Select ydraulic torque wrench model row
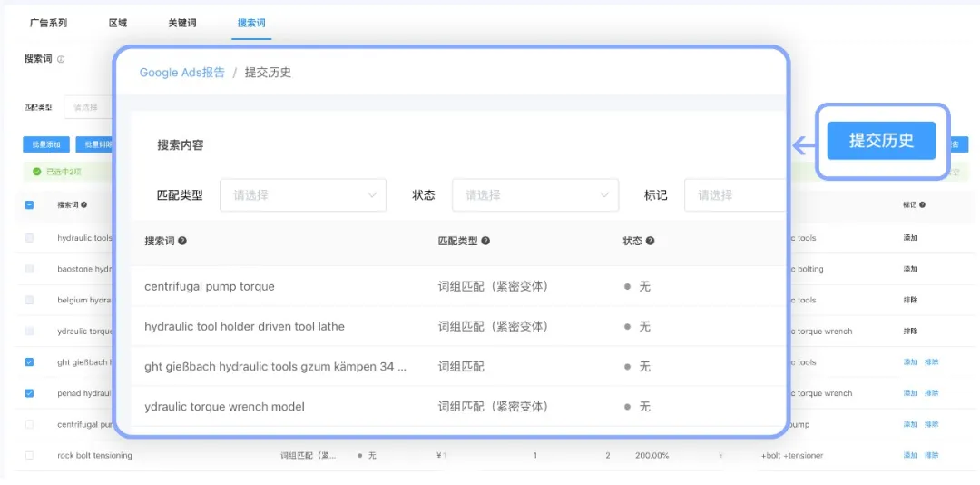Viewport: 980px width, 485px height. click(x=224, y=407)
